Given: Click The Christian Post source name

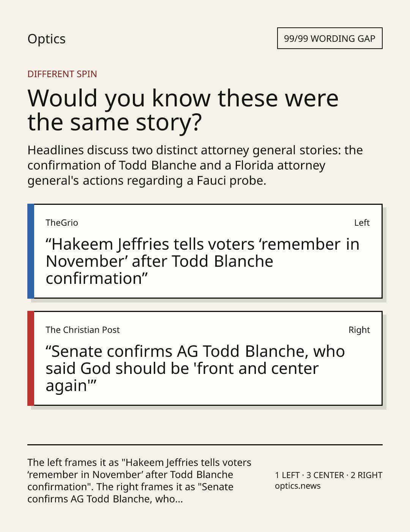Looking at the screenshot, I should tap(83, 330).
